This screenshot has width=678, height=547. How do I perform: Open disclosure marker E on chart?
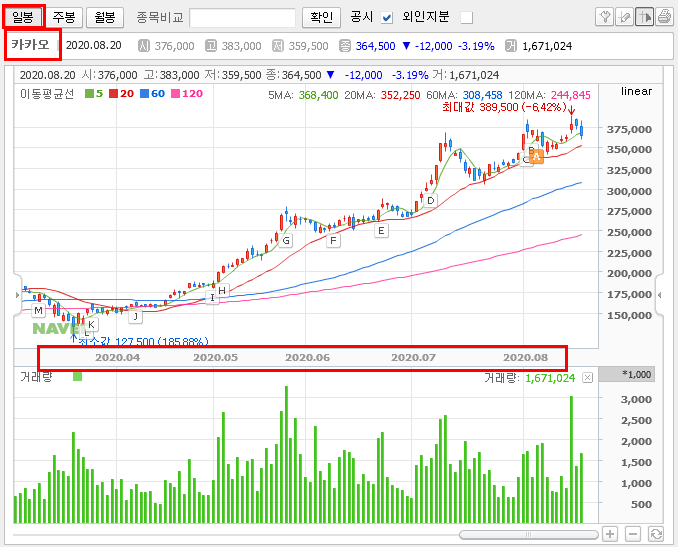pos(381,231)
